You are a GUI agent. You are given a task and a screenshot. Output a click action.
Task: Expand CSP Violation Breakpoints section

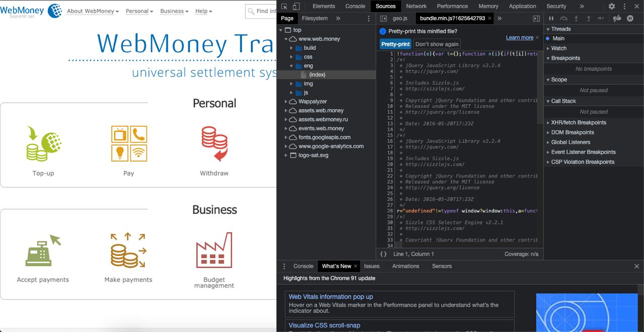click(x=548, y=162)
